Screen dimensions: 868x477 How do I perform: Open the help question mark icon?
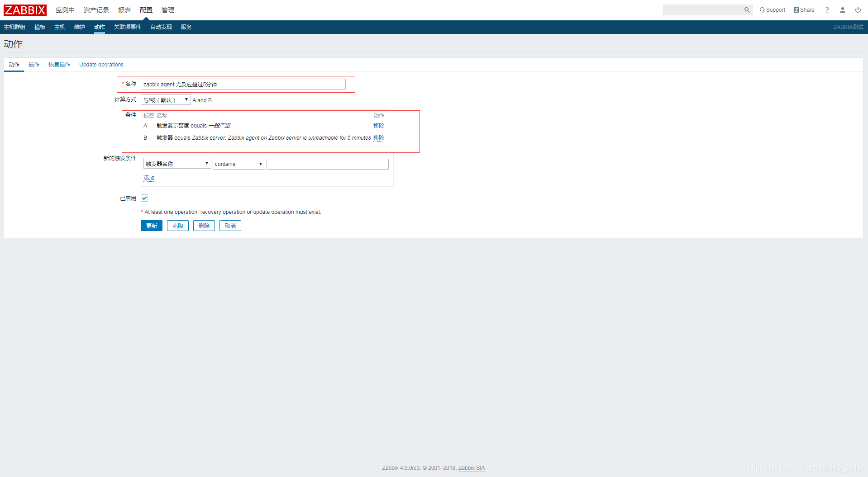(x=827, y=10)
